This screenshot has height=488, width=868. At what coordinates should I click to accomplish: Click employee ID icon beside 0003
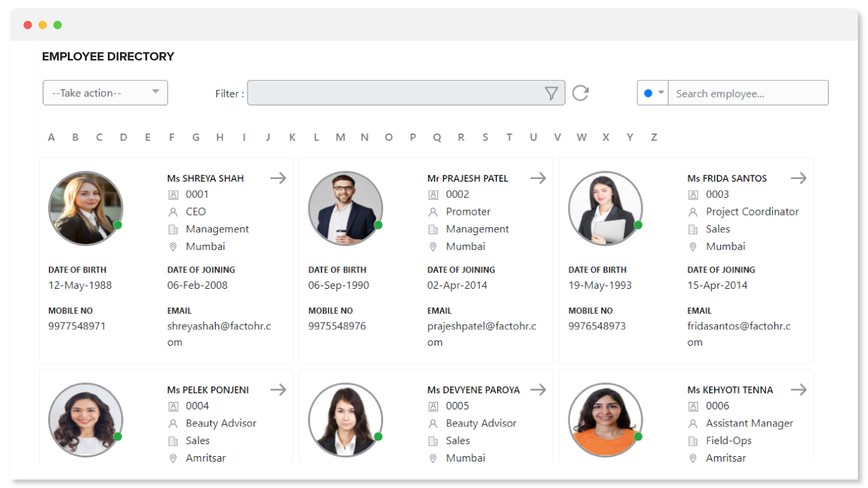click(x=693, y=195)
